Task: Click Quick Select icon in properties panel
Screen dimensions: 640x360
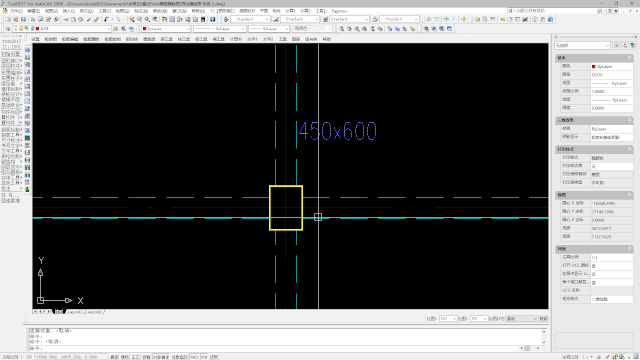Action: (x=633, y=45)
